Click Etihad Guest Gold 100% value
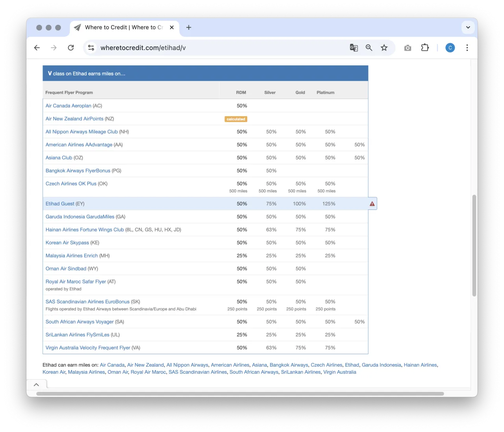 pos(299,204)
